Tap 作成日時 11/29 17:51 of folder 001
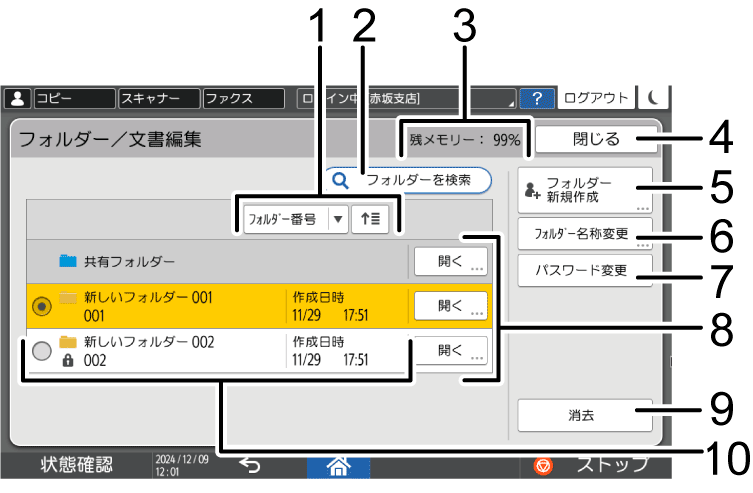The width and height of the screenshot is (753, 493). point(330,306)
